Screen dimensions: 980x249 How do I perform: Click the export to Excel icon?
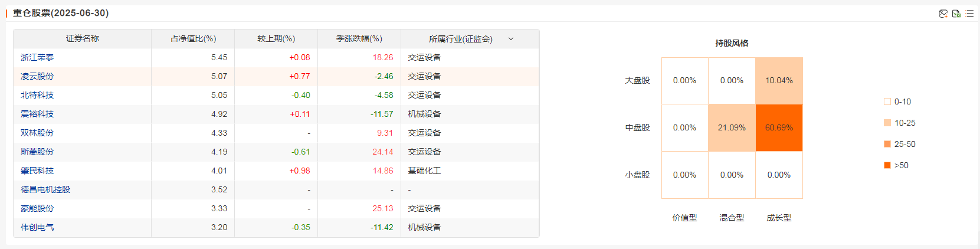pyautogui.click(x=956, y=14)
